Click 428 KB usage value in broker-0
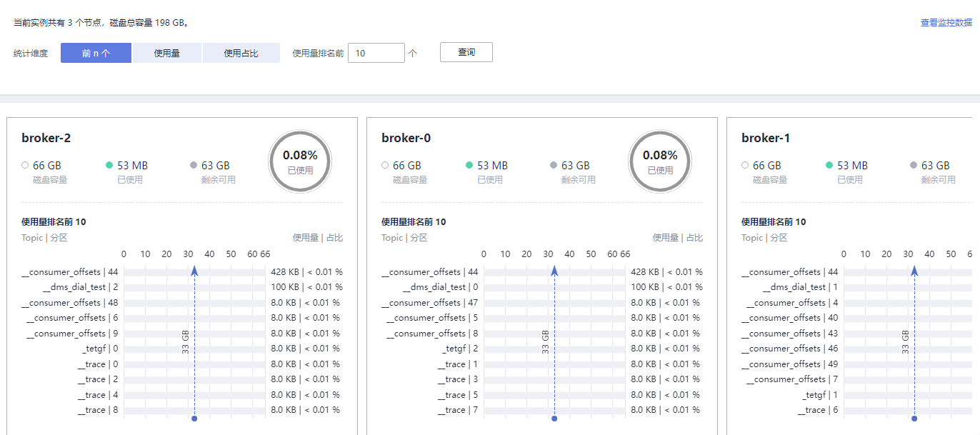 [645, 272]
